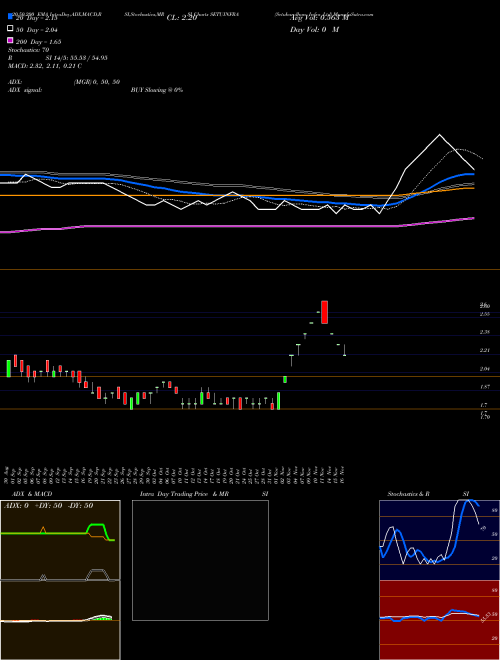Click the 'MACD: 2.32, 2.11, 0.21 C' reading

pyautogui.click(x=45, y=66)
